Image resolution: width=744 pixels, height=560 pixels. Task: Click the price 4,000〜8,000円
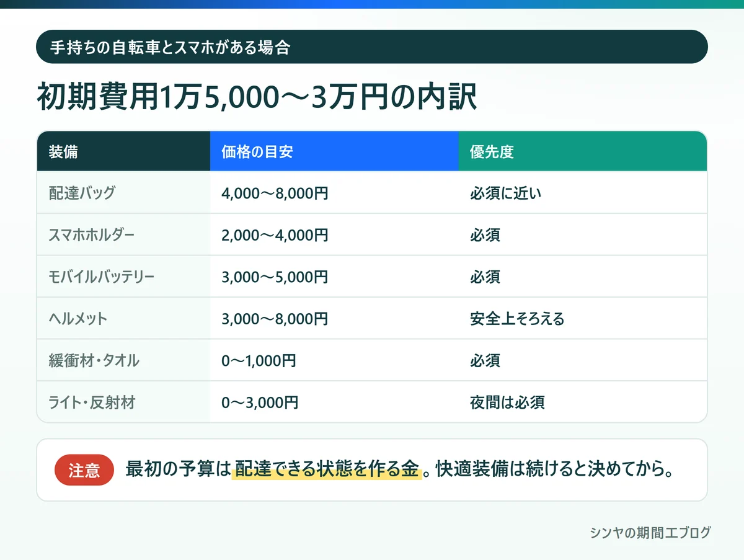coord(275,193)
